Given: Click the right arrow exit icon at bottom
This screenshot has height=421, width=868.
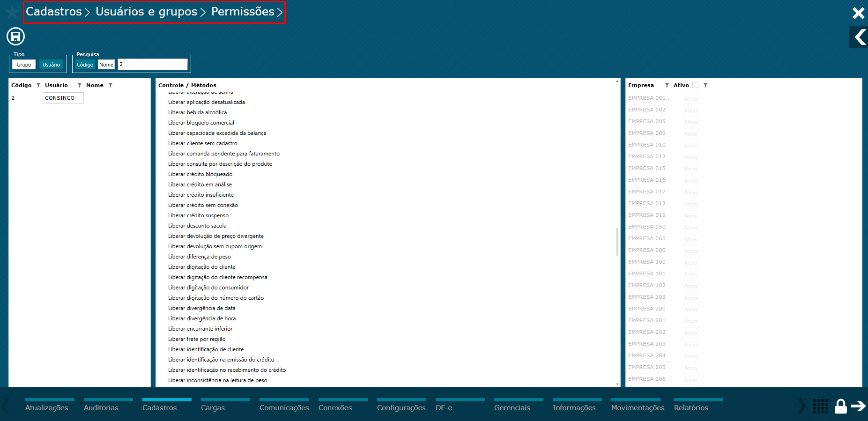Looking at the screenshot, I should (859, 406).
